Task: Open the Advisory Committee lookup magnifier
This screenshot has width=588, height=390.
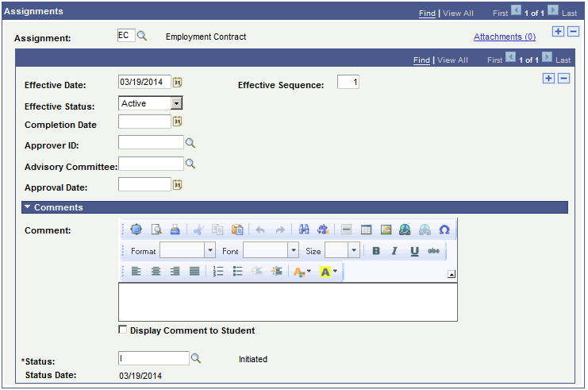Action: click(190, 164)
